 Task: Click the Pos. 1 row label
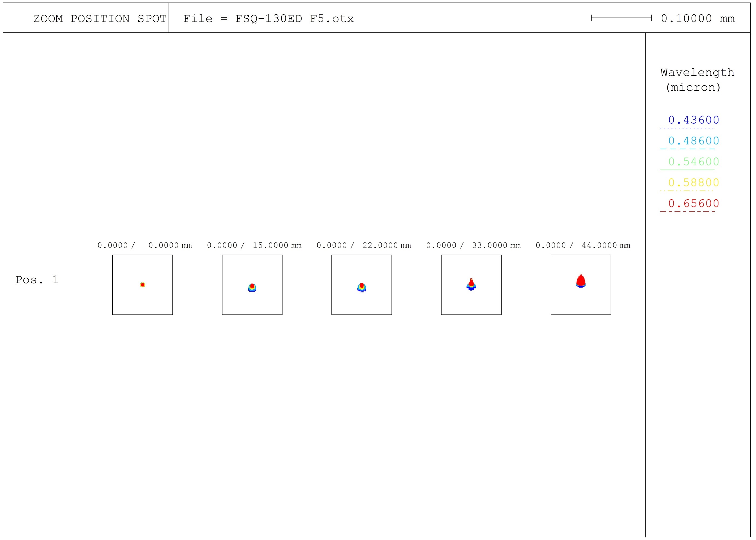tap(37, 280)
